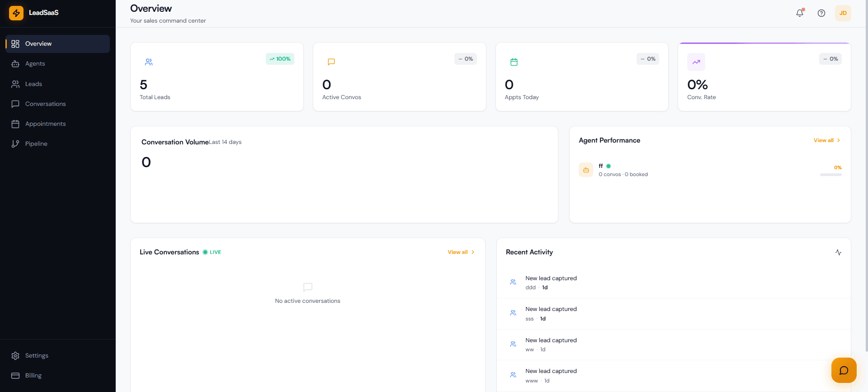Click the ff agent name
868x392 pixels.
[601, 166]
